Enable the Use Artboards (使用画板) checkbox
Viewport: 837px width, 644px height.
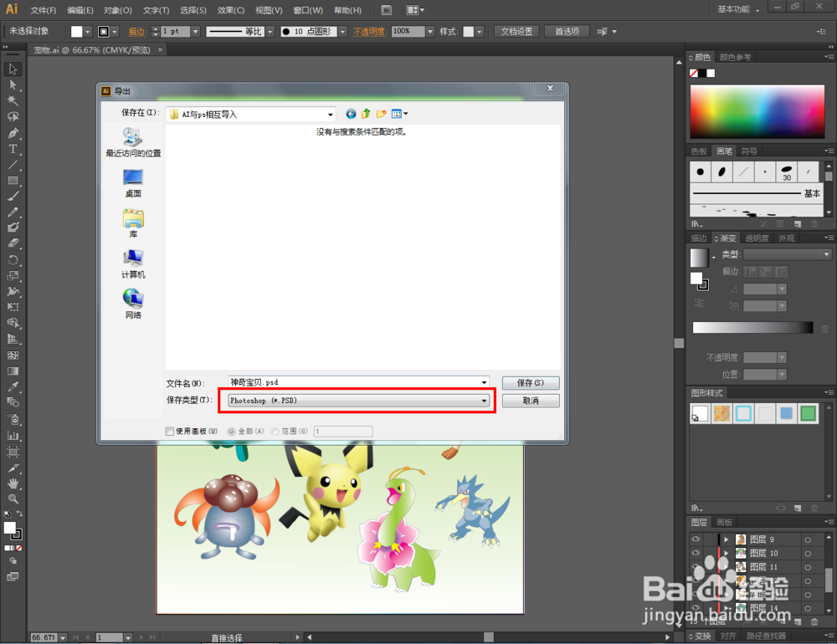[170, 431]
